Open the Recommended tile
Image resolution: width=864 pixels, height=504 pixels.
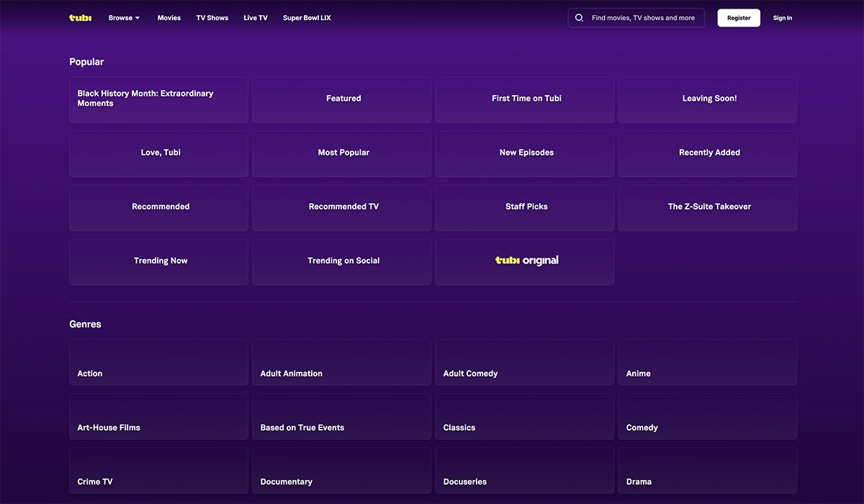click(159, 208)
